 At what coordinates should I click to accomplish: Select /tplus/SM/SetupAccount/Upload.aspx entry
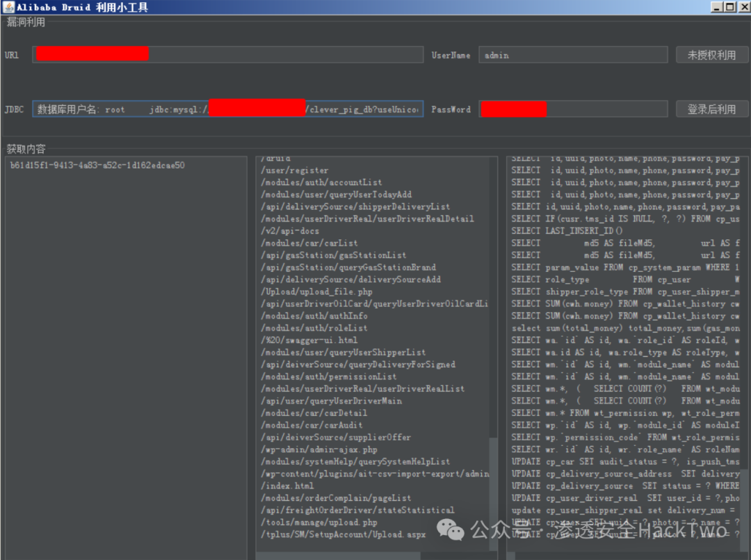point(344,535)
